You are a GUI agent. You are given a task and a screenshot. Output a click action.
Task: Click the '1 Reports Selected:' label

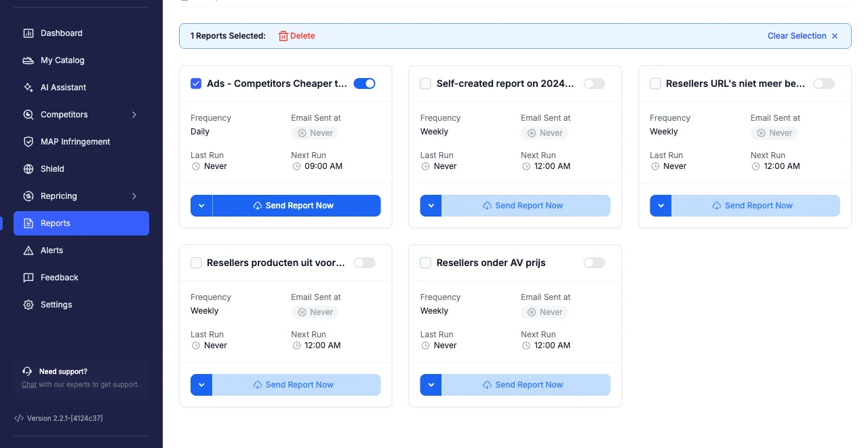228,36
